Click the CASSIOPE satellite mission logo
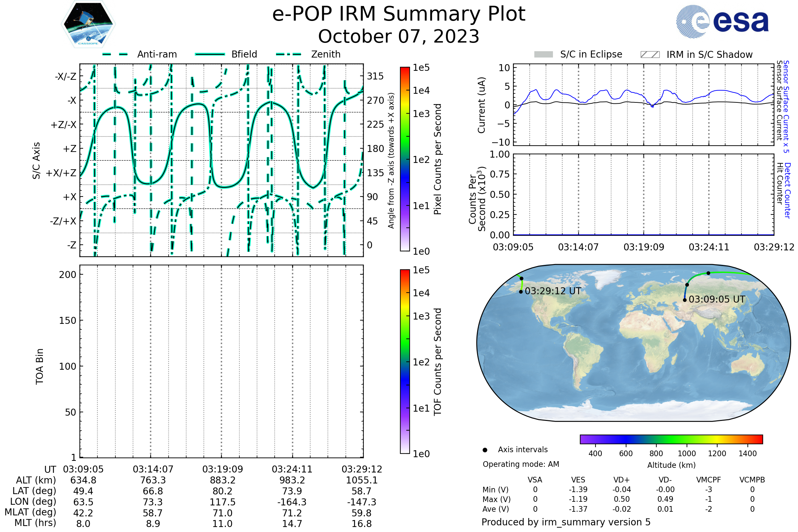 88,24
